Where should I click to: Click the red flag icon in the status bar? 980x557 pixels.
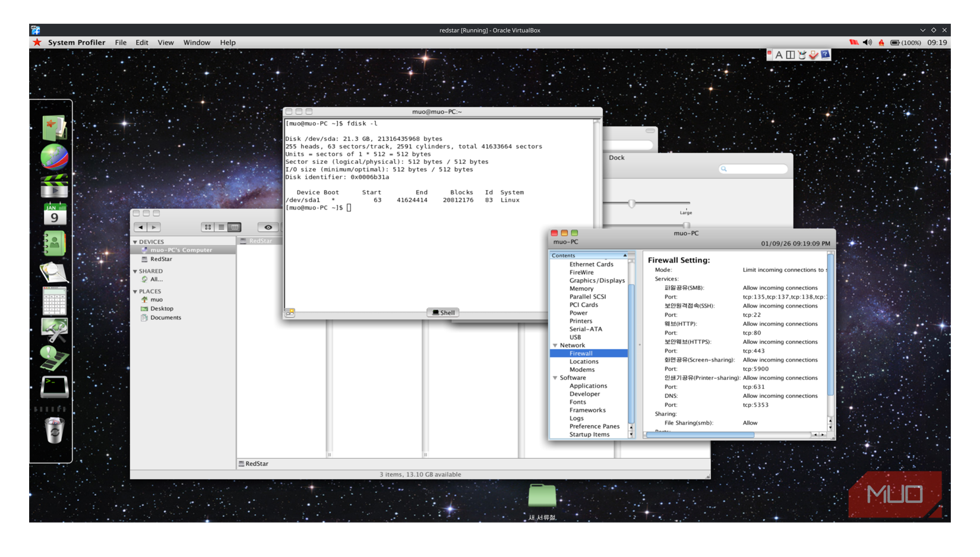pyautogui.click(x=853, y=42)
